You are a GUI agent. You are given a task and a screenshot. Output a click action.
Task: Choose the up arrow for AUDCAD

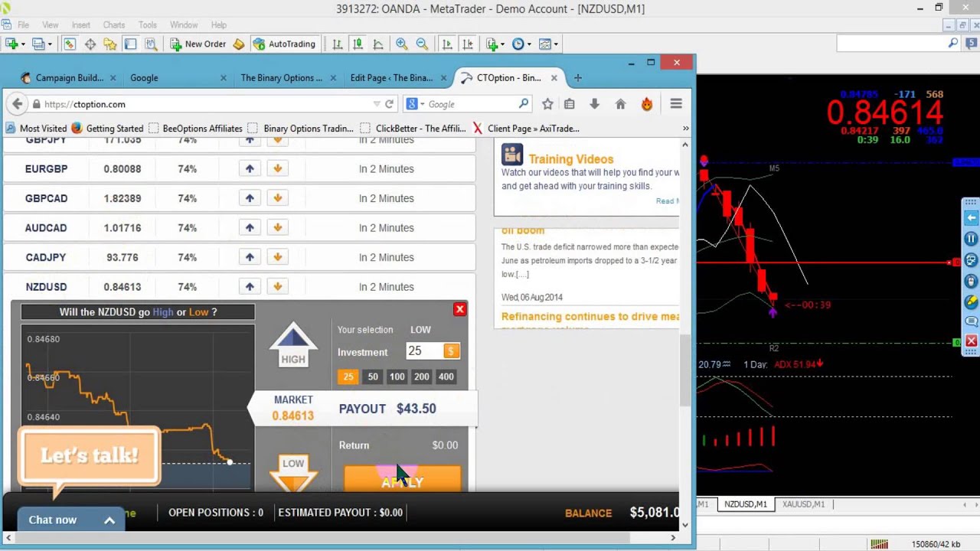(250, 227)
